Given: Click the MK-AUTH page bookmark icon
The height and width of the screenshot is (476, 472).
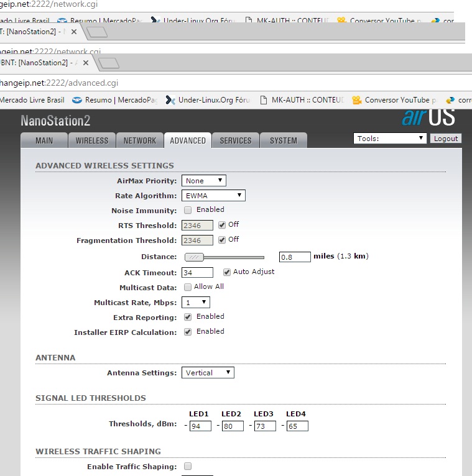Looking at the screenshot, I should [x=264, y=100].
